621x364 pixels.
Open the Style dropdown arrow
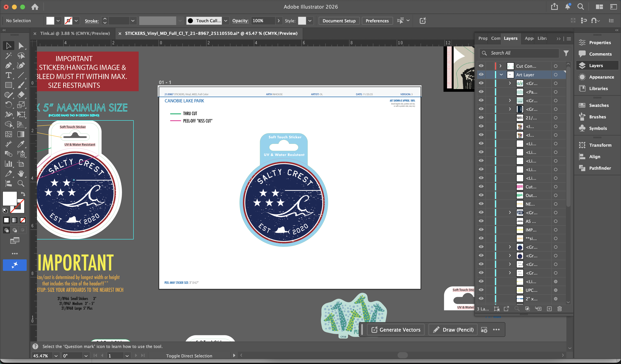pos(310,21)
